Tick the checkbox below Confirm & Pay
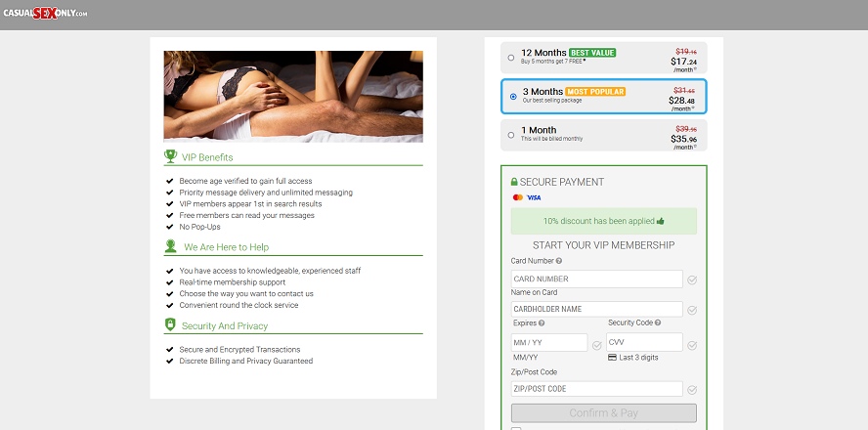This screenshot has width=868, height=430. (516, 429)
